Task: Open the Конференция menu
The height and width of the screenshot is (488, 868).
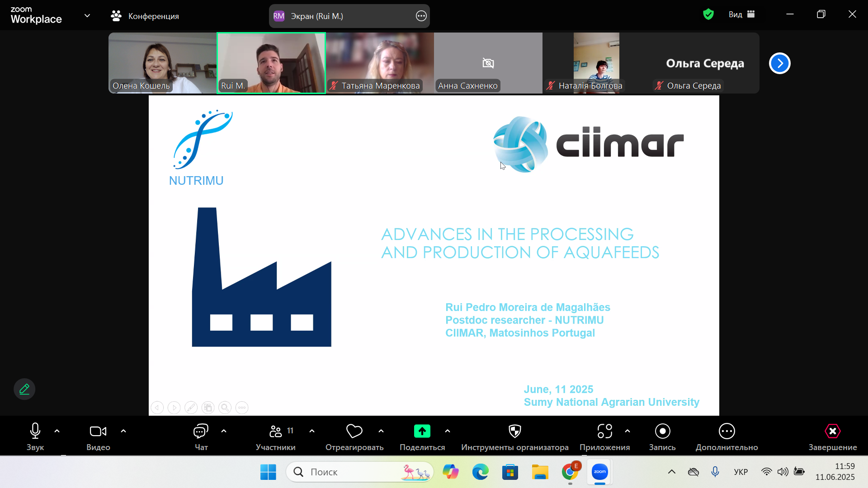Action: click(145, 16)
